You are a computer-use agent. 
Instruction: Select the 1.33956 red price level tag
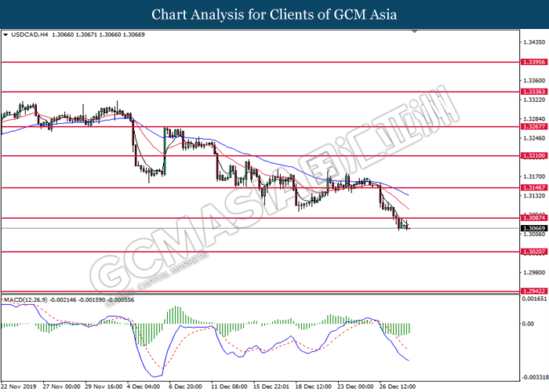coord(533,61)
